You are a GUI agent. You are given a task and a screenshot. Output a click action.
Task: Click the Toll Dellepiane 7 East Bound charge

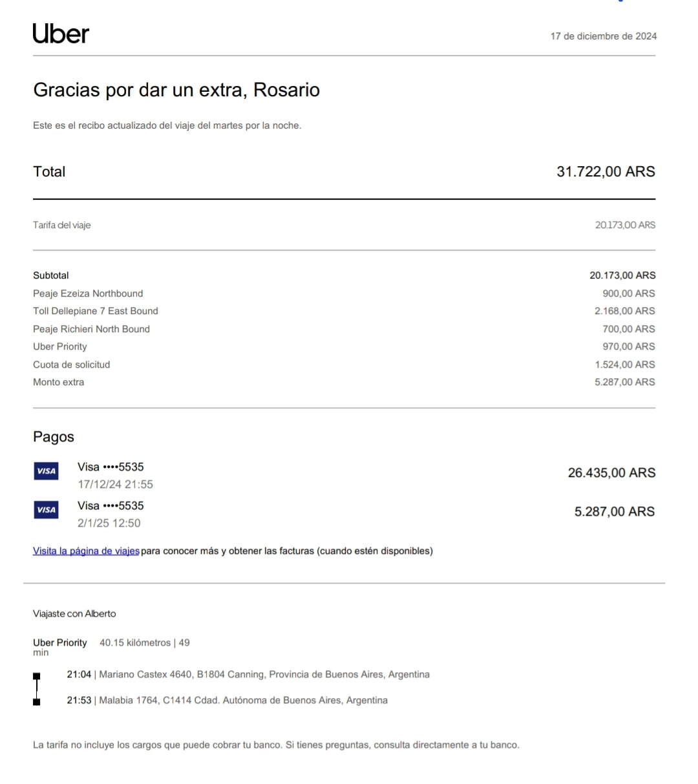click(96, 311)
